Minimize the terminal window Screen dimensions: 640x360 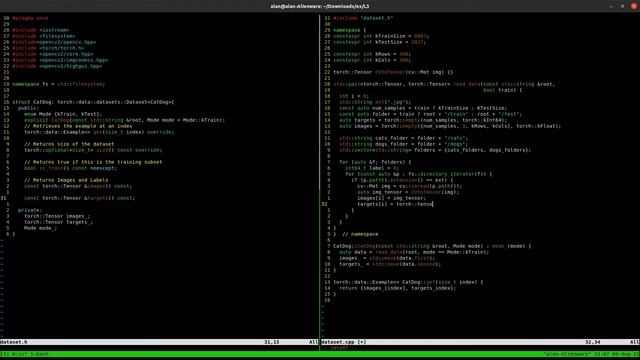click(x=611, y=6)
